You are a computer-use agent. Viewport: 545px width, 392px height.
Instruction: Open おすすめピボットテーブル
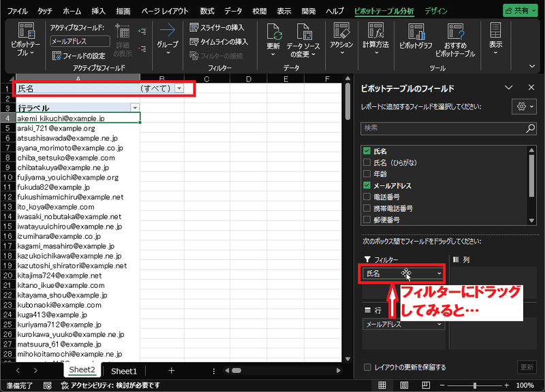click(x=455, y=40)
